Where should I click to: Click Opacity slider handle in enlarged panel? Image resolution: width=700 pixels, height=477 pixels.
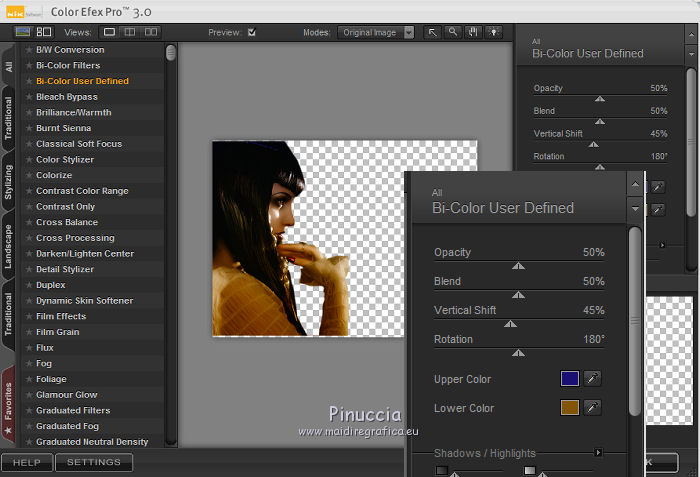[518, 266]
